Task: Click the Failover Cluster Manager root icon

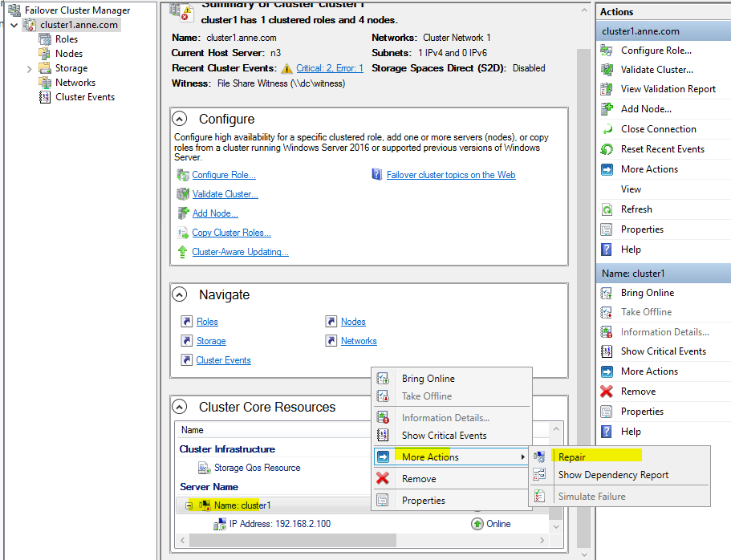Action: tap(14, 10)
